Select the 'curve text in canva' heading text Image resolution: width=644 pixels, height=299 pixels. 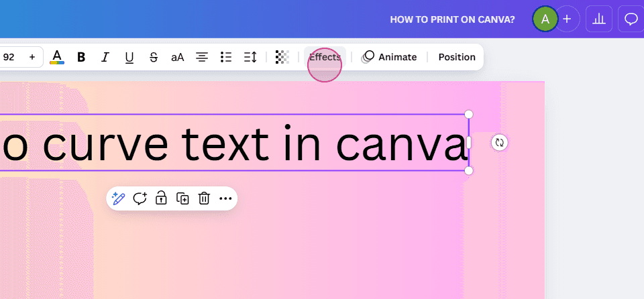(x=256, y=143)
